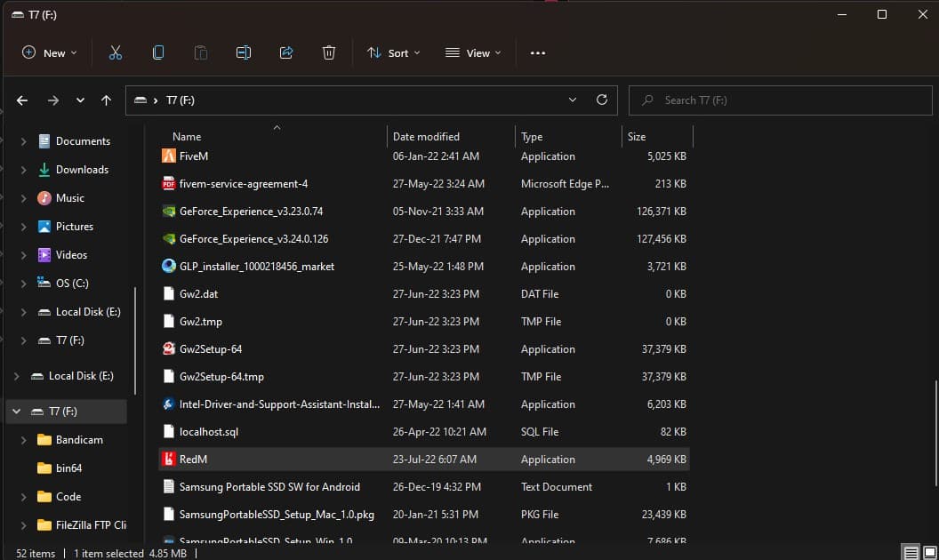Click the PKG File type cell
Screen dimensions: 939x560
pyautogui.click(x=540, y=515)
